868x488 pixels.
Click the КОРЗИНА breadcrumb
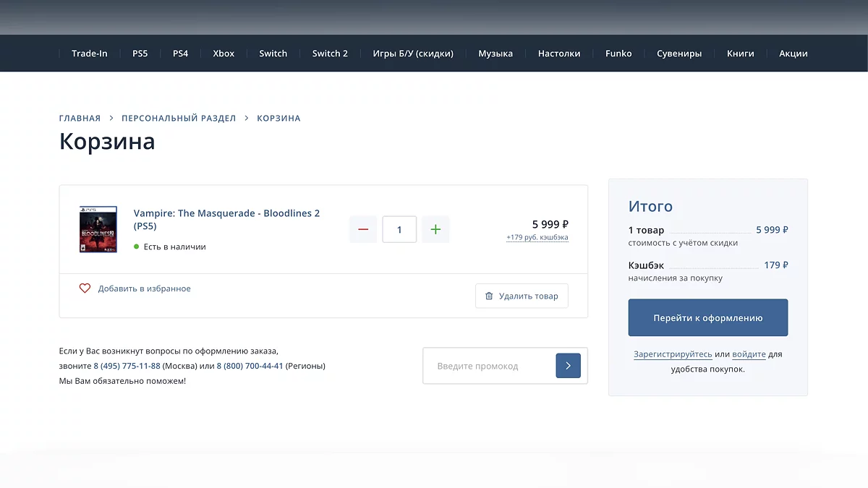click(x=278, y=118)
